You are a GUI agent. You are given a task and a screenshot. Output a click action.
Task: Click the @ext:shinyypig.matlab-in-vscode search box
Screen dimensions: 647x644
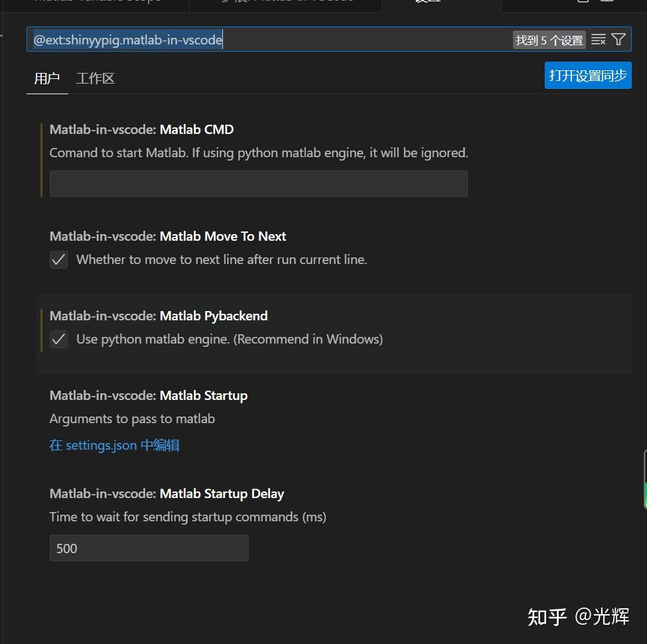click(x=265, y=40)
